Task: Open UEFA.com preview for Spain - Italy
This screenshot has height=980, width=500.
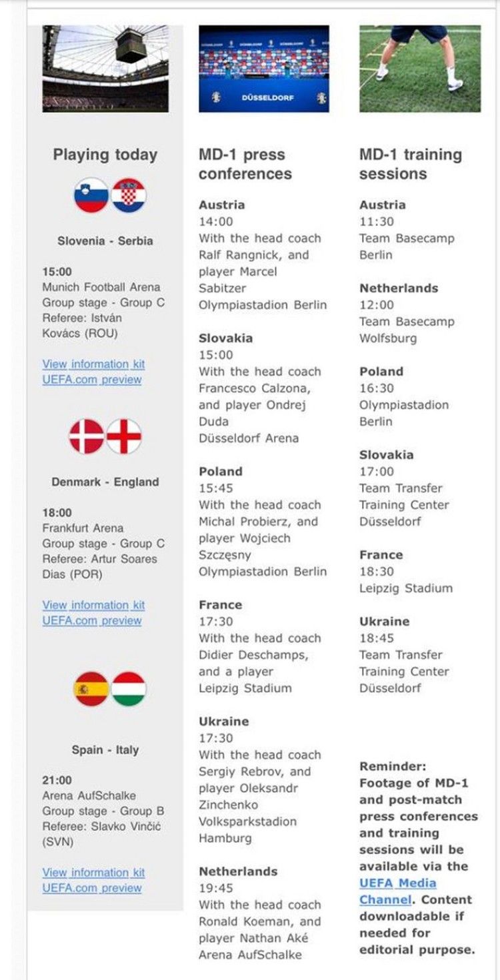Action: (x=92, y=888)
